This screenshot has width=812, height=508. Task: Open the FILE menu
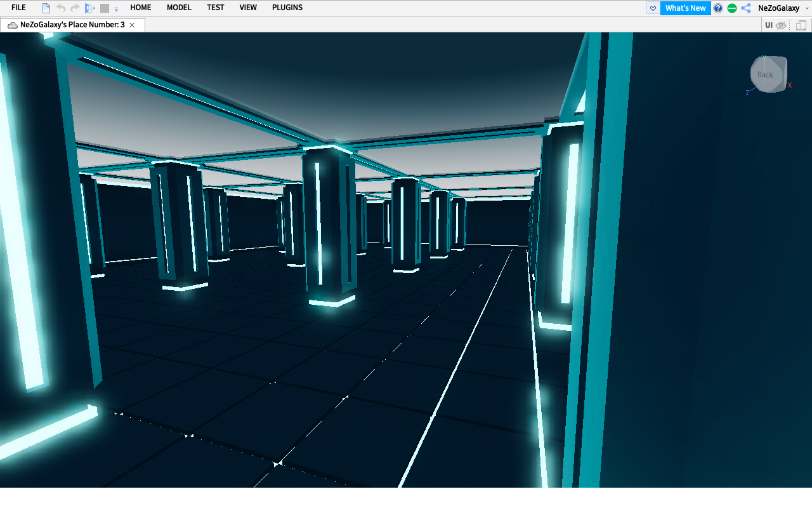click(x=18, y=8)
